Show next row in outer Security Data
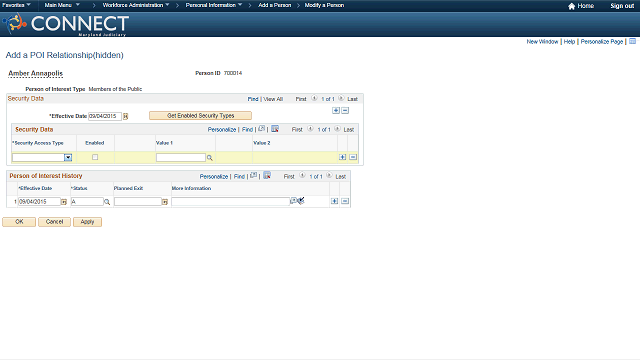Screen dimensions: 640x360 341,98
